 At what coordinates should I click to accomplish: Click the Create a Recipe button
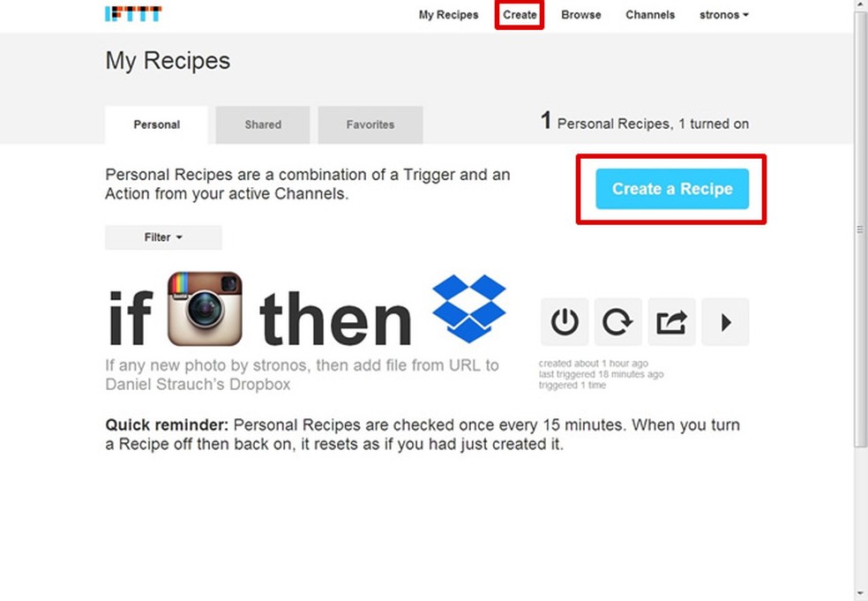[x=672, y=189]
